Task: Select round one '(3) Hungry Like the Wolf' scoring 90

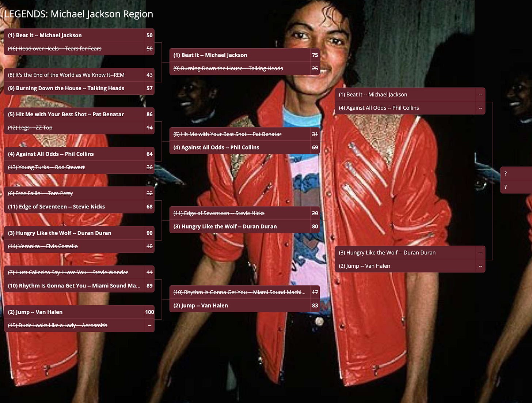Action: click(79, 233)
